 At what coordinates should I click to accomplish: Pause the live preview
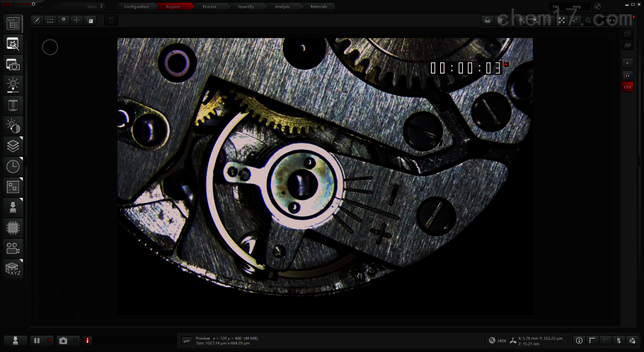(37, 341)
